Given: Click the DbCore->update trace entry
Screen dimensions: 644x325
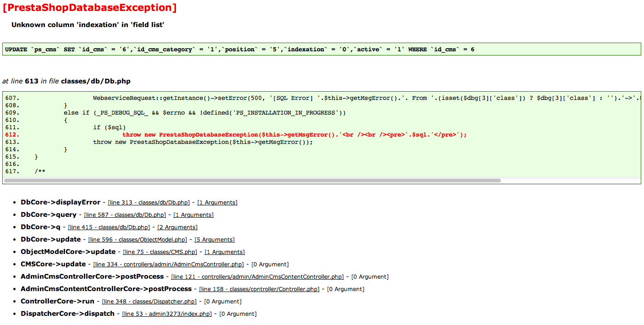Looking at the screenshot, I should [x=50, y=240].
